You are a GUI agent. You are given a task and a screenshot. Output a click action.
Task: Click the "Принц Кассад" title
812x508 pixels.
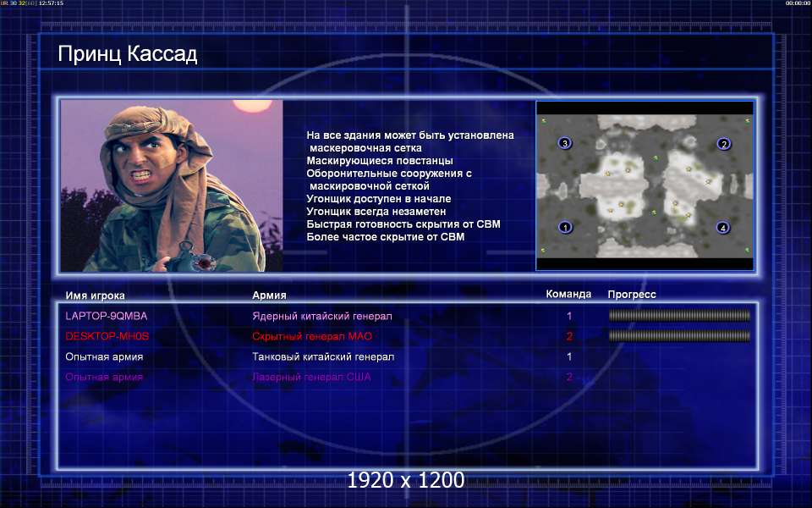pos(128,54)
